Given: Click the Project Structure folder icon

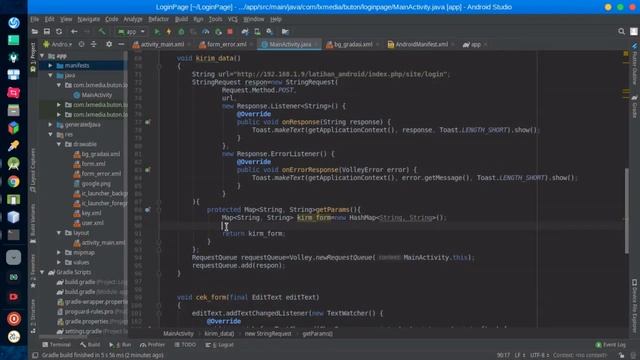Looking at the screenshot, I should point(285,31).
